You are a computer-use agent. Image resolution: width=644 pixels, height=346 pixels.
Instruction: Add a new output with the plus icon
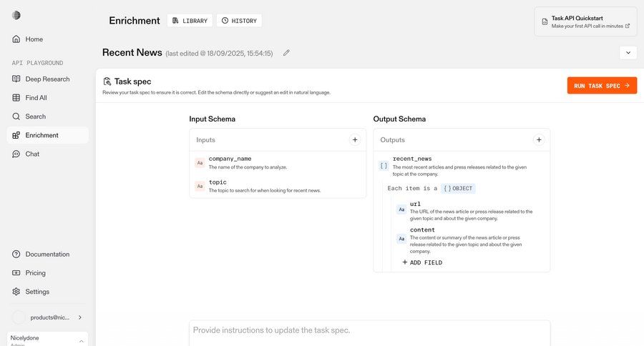pyautogui.click(x=539, y=140)
